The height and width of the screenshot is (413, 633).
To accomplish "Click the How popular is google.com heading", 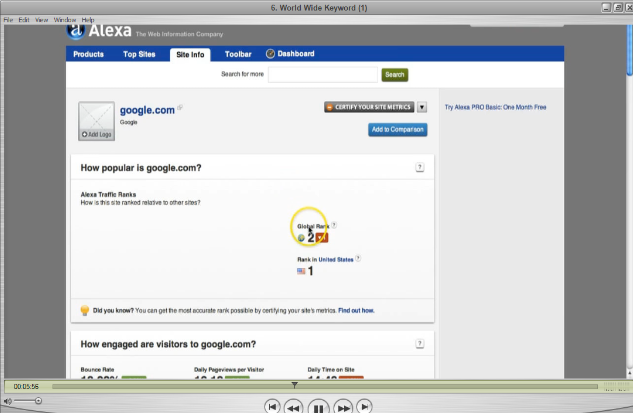I will [141, 168].
